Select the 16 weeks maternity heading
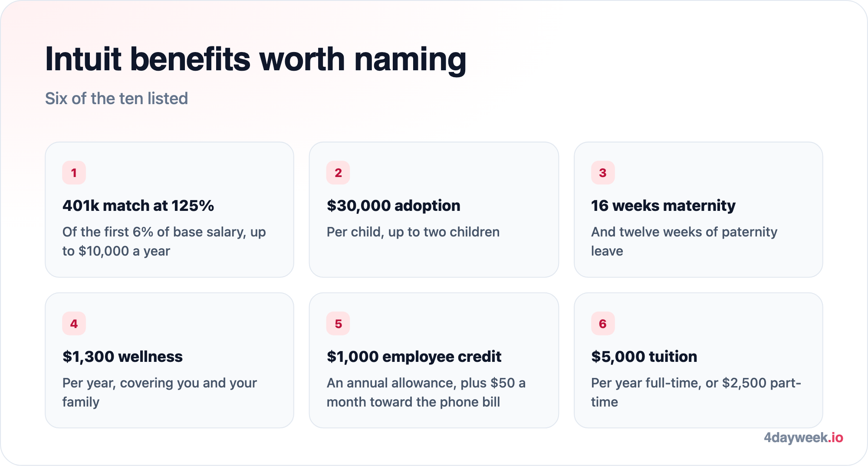 (x=663, y=205)
